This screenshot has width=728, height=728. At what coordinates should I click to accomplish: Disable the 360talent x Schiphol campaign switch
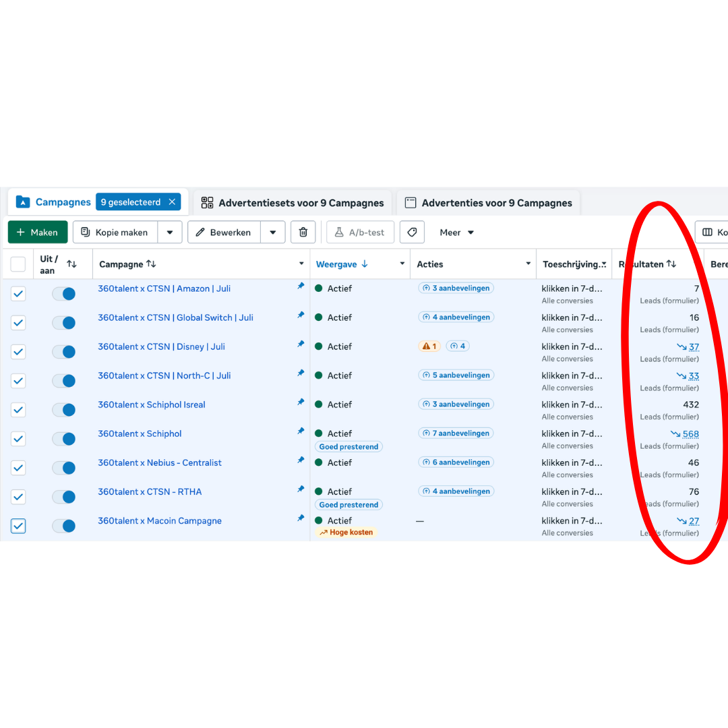coord(63,439)
